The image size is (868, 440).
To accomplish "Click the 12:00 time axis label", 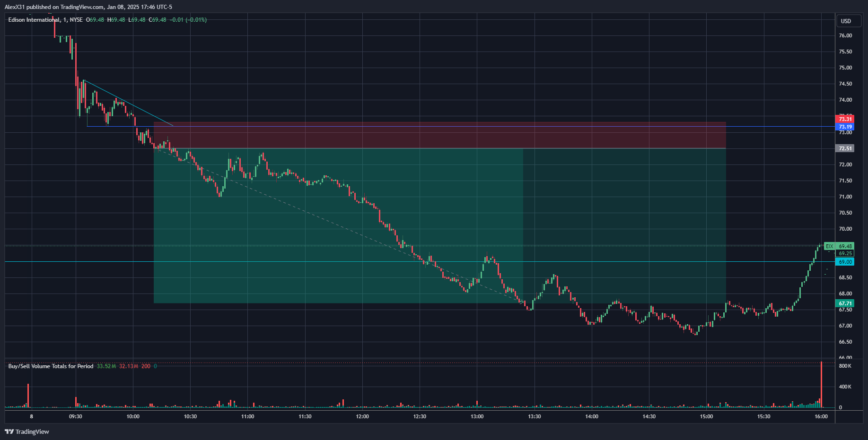I will (362, 416).
